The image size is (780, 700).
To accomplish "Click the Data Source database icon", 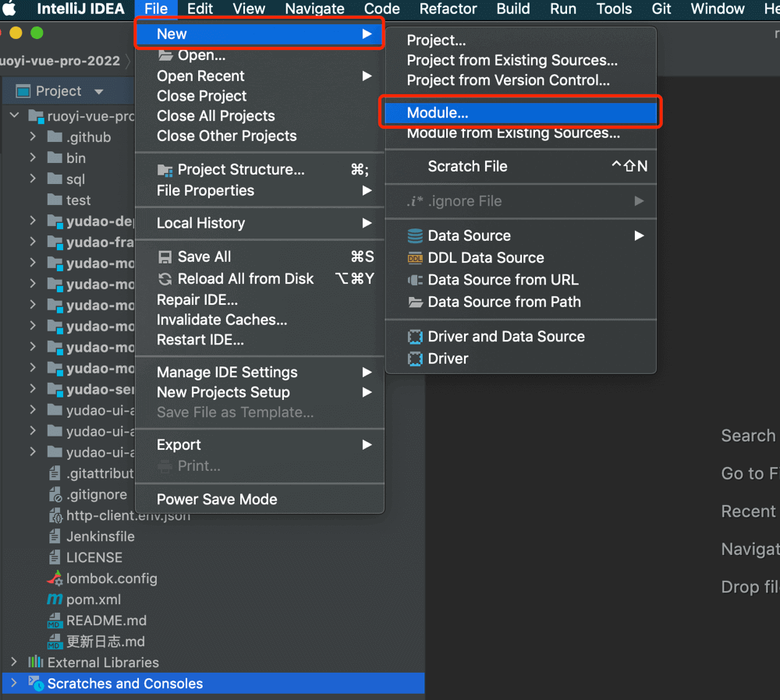I will point(415,235).
